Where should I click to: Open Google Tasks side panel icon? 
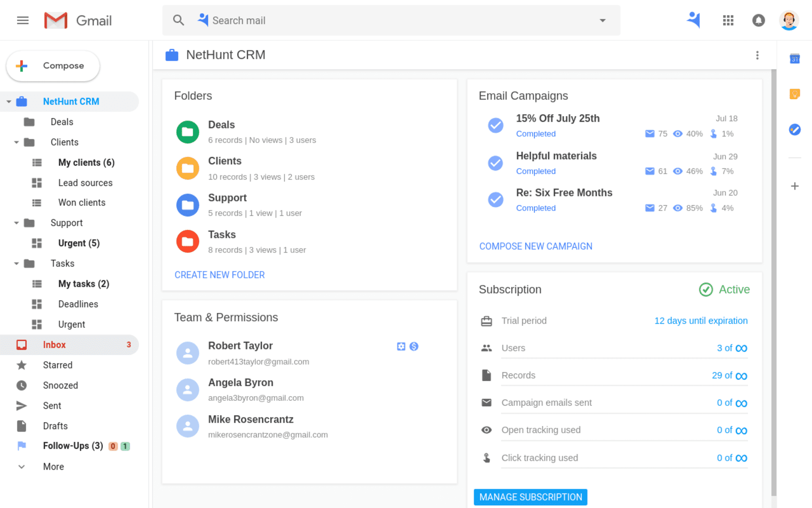(x=795, y=129)
